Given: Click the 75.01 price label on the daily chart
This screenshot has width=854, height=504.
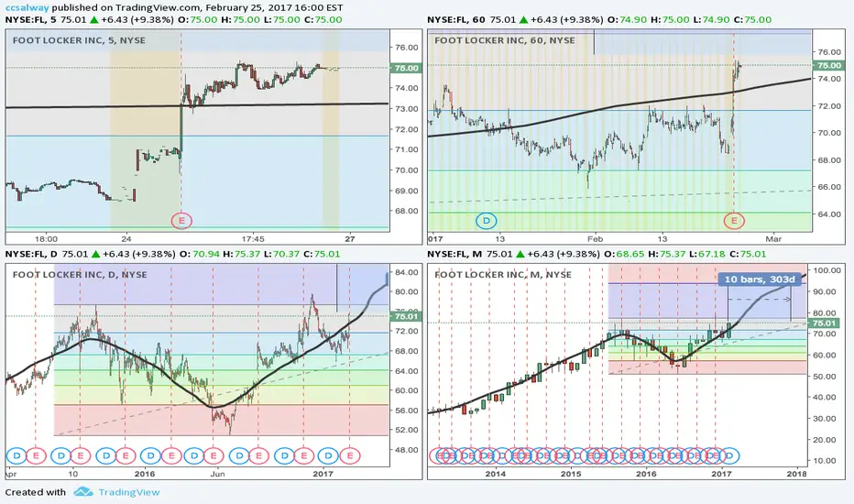Looking at the screenshot, I should [406, 316].
